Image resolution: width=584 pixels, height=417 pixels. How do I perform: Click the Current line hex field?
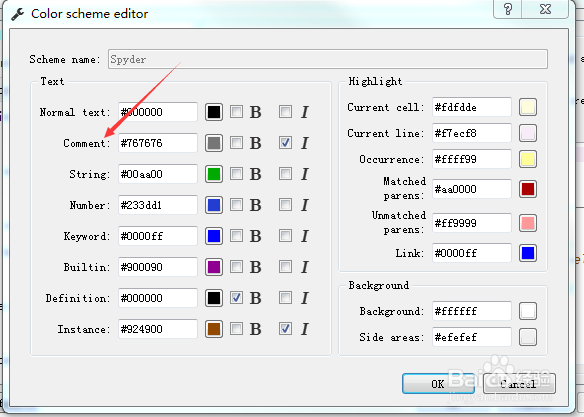(x=472, y=133)
